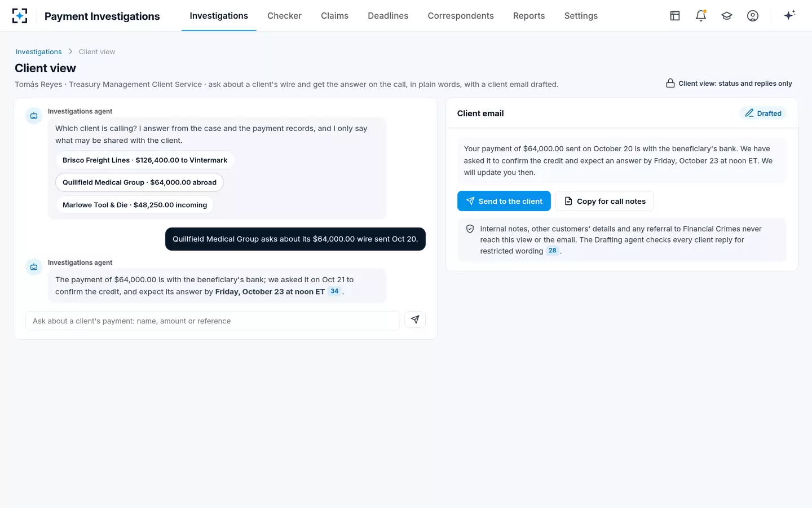The height and width of the screenshot is (508, 812).
Task: Open the Deadlines tab
Action: (x=388, y=16)
